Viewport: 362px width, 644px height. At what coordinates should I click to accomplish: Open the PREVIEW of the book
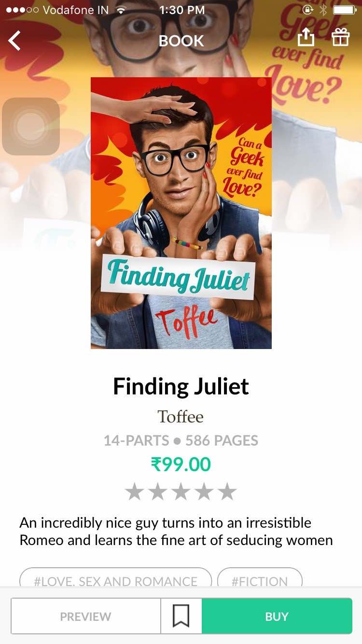85,616
